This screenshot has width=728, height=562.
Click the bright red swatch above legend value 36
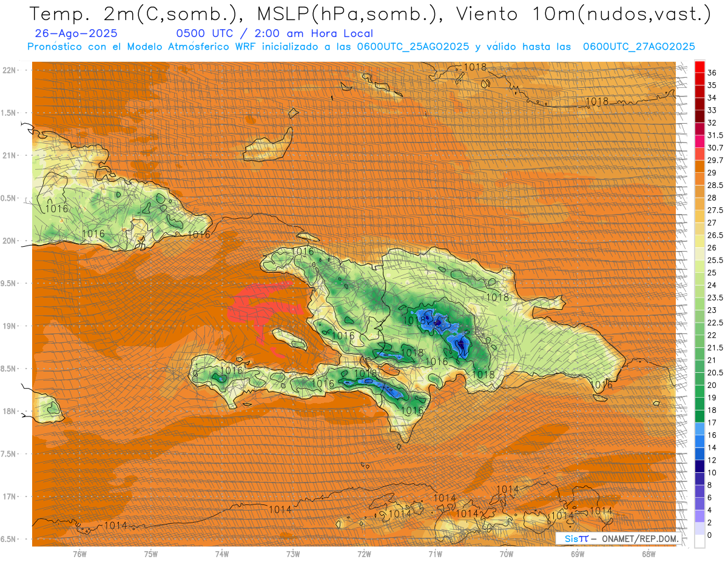click(699, 66)
